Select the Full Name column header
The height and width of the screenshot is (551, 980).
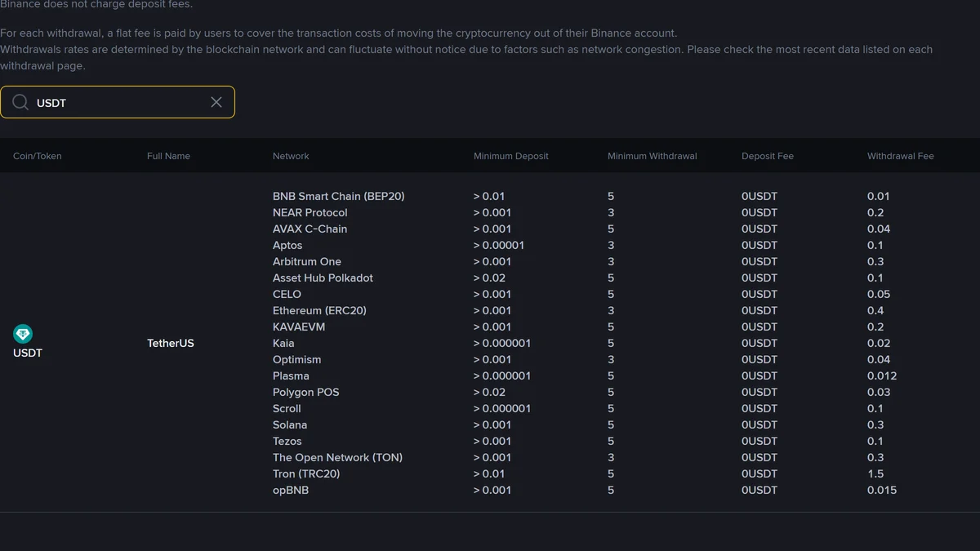[168, 156]
